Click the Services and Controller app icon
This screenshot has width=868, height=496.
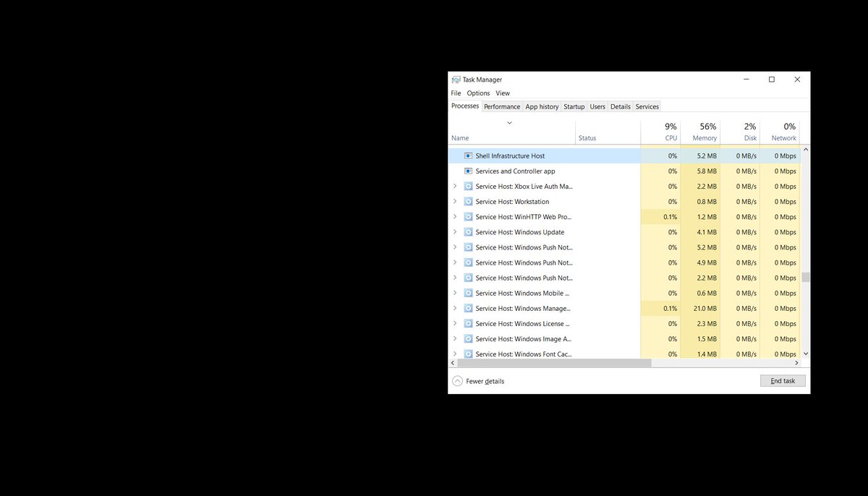[468, 171]
